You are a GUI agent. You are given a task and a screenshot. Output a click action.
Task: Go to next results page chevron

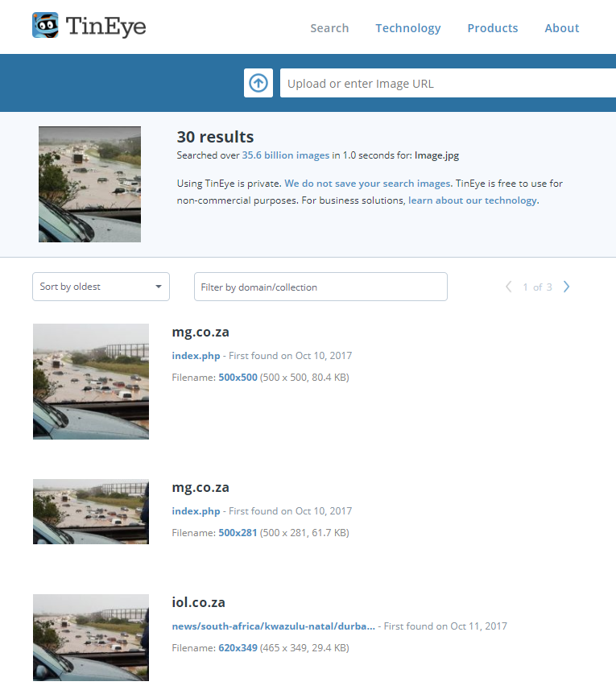(566, 287)
